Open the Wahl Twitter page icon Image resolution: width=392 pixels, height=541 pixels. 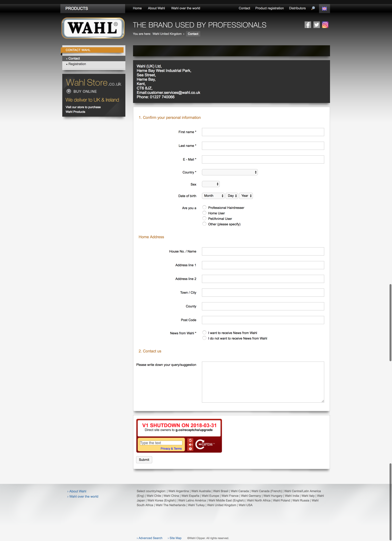coord(316,25)
